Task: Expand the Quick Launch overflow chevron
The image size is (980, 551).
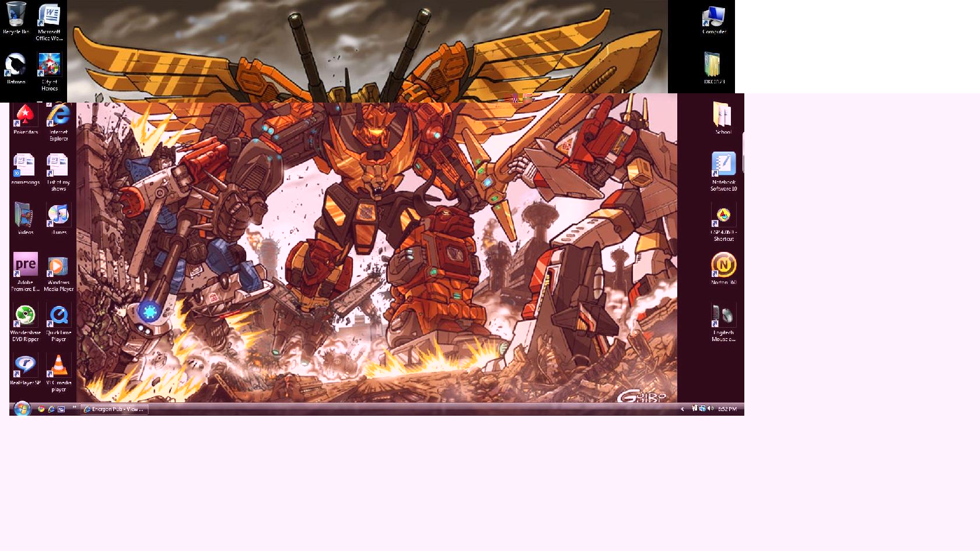Action: click(74, 407)
